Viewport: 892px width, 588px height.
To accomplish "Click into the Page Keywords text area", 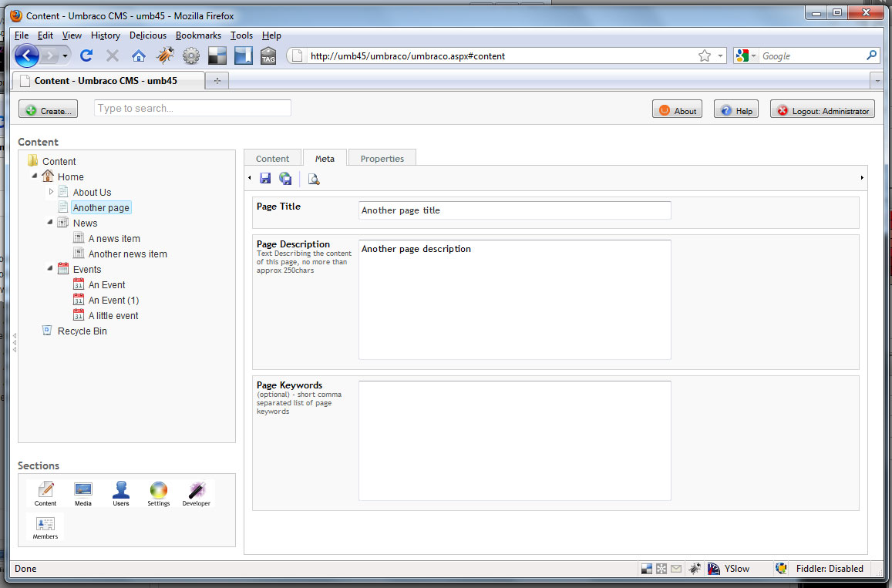I will click(x=515, y=441).
